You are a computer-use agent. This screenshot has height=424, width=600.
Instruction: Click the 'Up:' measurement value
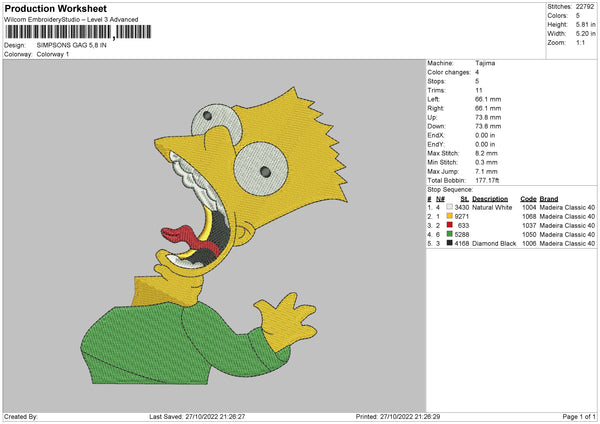(x=488, y=117)
